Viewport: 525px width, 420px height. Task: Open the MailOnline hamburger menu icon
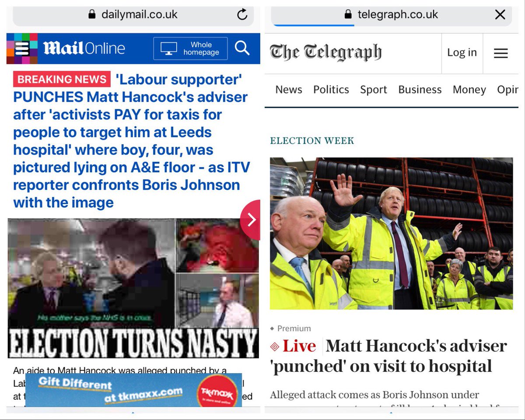tap(22, 48)
